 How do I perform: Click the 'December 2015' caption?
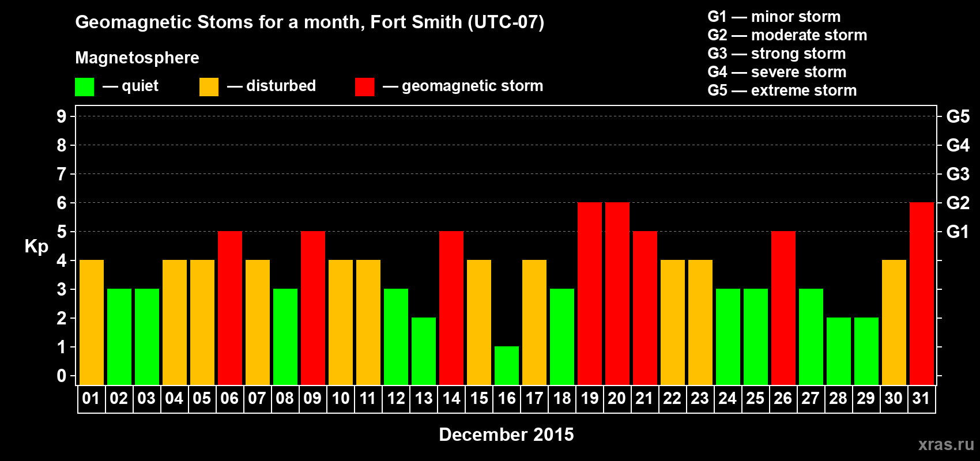point(506,434)
